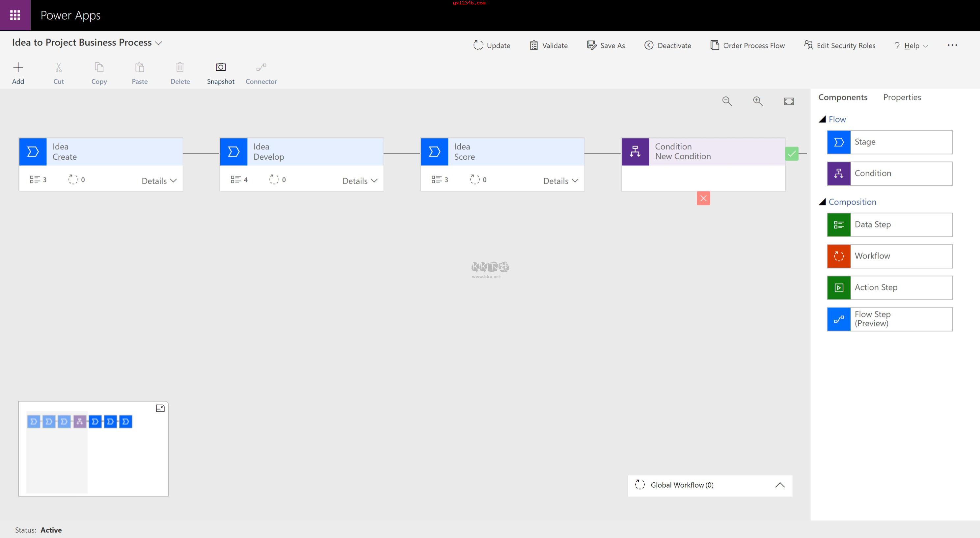Click Deactivate in the command bar
Viewport: 980px width, 538px height.
tap(668, 46)
